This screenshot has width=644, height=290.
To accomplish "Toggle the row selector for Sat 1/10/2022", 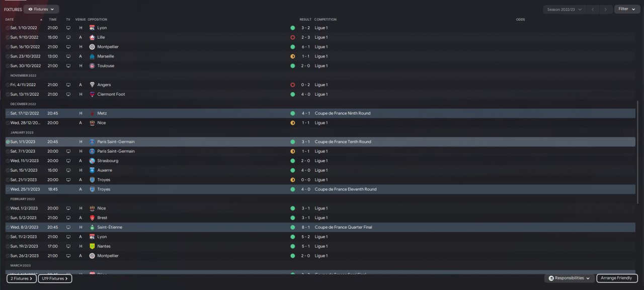I will 8,28.
